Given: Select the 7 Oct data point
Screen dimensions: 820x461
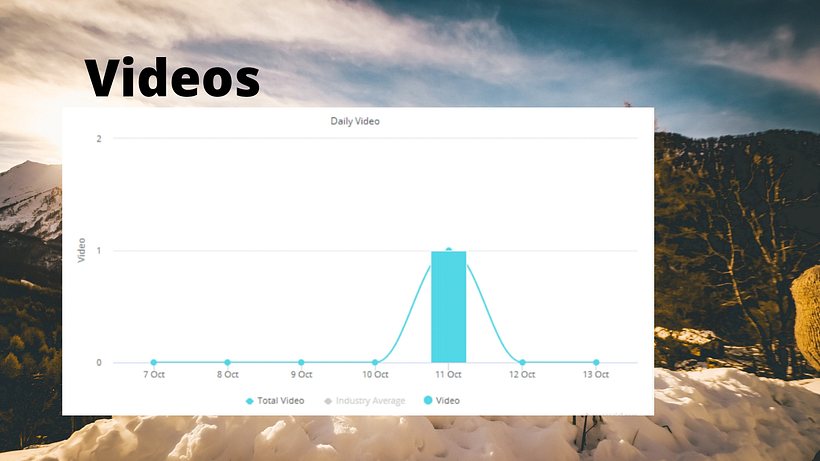Looking at the screenshot, I should click(154, 362).
